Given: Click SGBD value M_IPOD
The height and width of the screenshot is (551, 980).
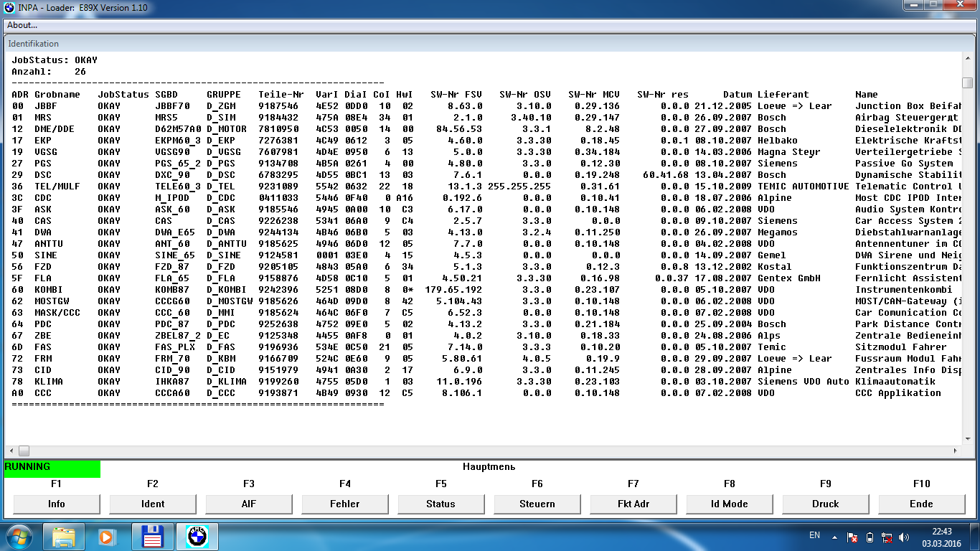Looking at the screenshot, I should tap(172, 198).
